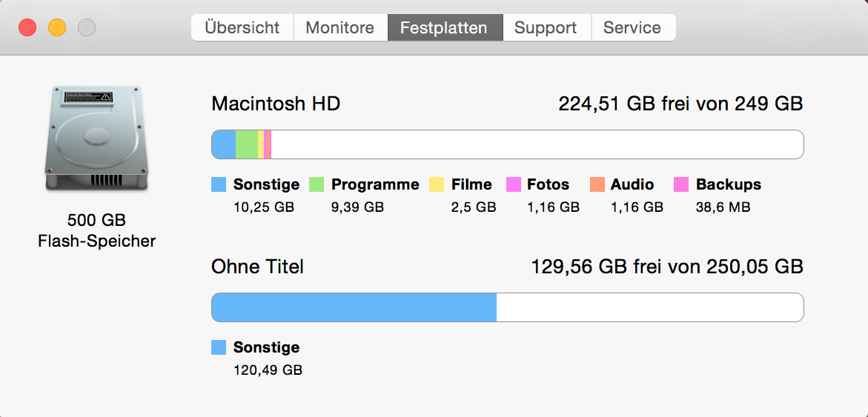Click the blue Sonstige swatch for Macintosh HD
868x417 pixels.
click(x=219, y=184)
